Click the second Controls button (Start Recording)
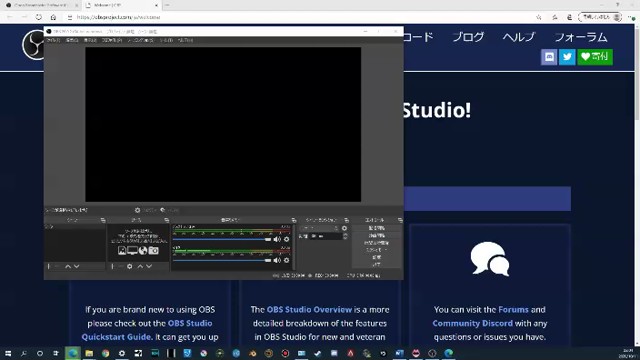Image resolution: width=640 pixels, height=360 pixels. [x=376, y=236]
